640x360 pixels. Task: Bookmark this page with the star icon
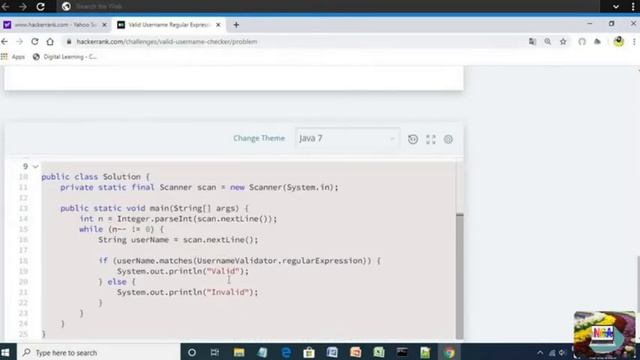563,42
